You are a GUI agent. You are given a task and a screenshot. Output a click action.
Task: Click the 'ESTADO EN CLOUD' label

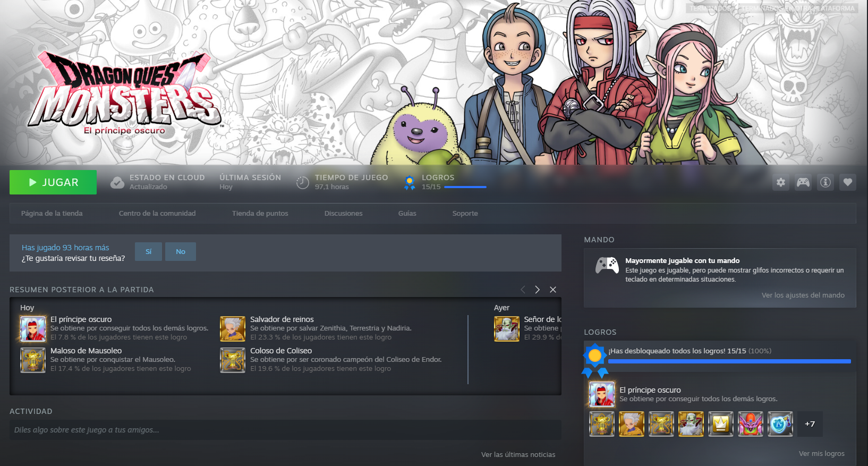(167, 177)
